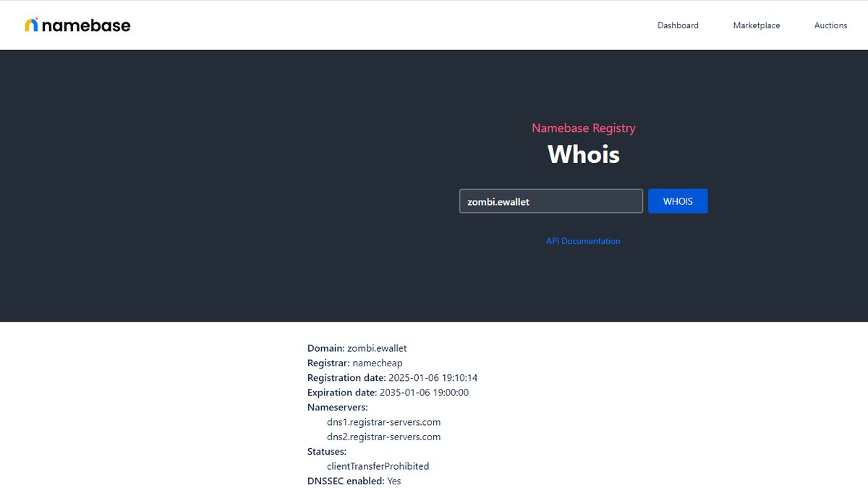Open the Auctions page
The height and width of the screenshot is (488, 868).
coord(830,25)
